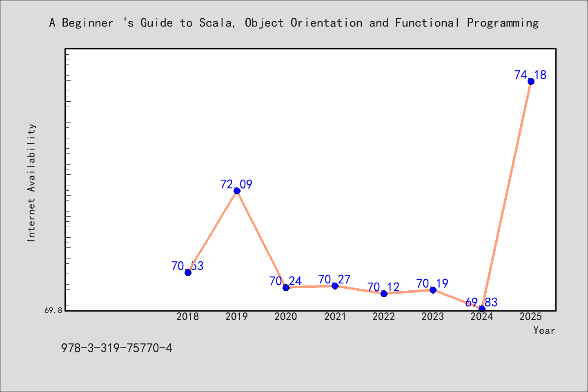Click the 2018 x-axis tick label

point(188,317)
